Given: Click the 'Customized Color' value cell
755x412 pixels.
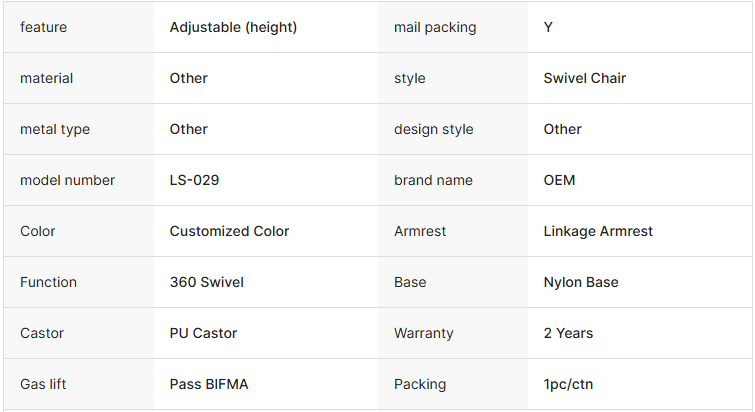Looking at the screenshot, I should (x=229, y=231).
